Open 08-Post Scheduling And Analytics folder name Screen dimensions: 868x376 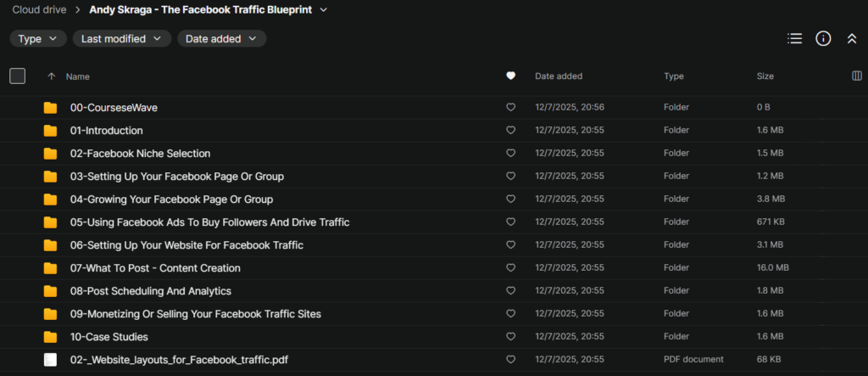(151, 291)
